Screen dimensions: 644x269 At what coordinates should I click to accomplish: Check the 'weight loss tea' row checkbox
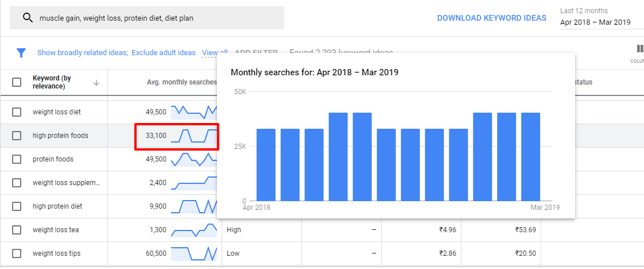(17, 230)
